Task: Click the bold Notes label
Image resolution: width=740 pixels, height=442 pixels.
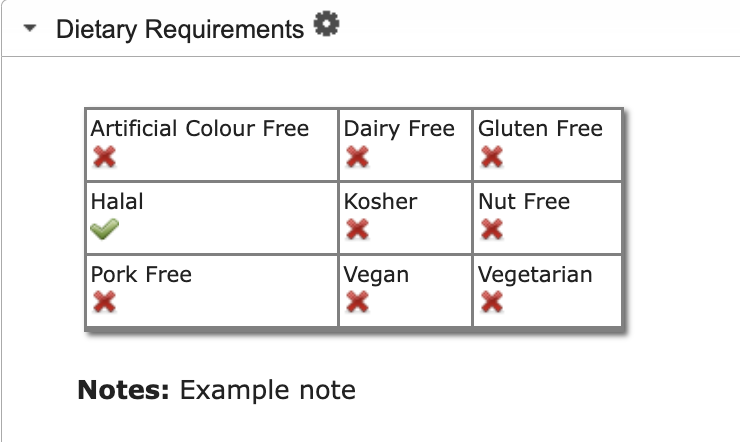Action: tap(123, 390)
